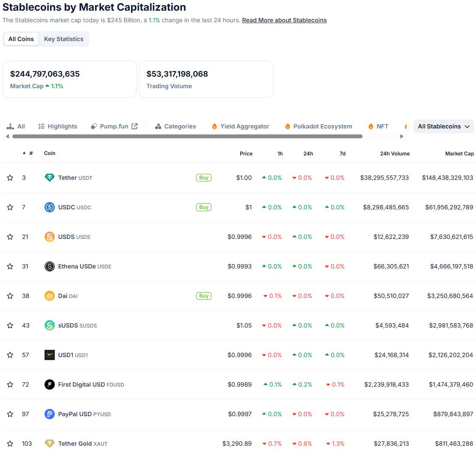The height and width of the screenshot is (453, 476).
Task: Open the Tether USDT coin page
Action: click(x=75, y=178)
